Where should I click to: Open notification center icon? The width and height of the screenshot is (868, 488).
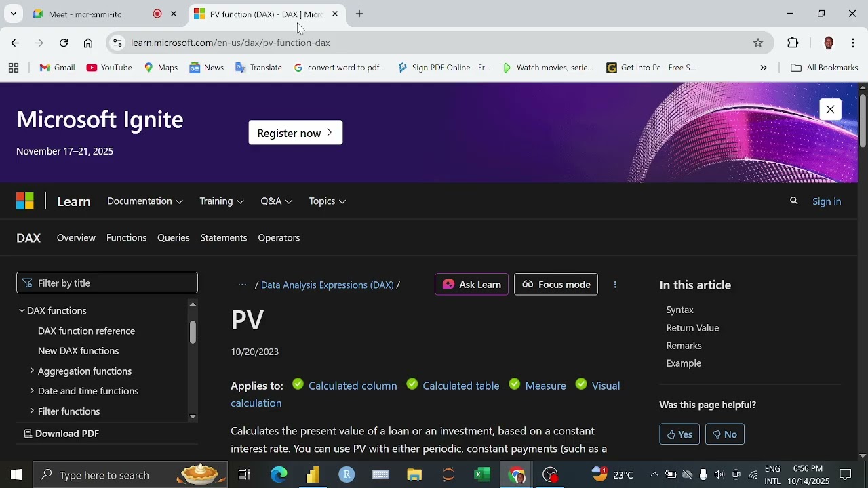click(x=846, y=475)
